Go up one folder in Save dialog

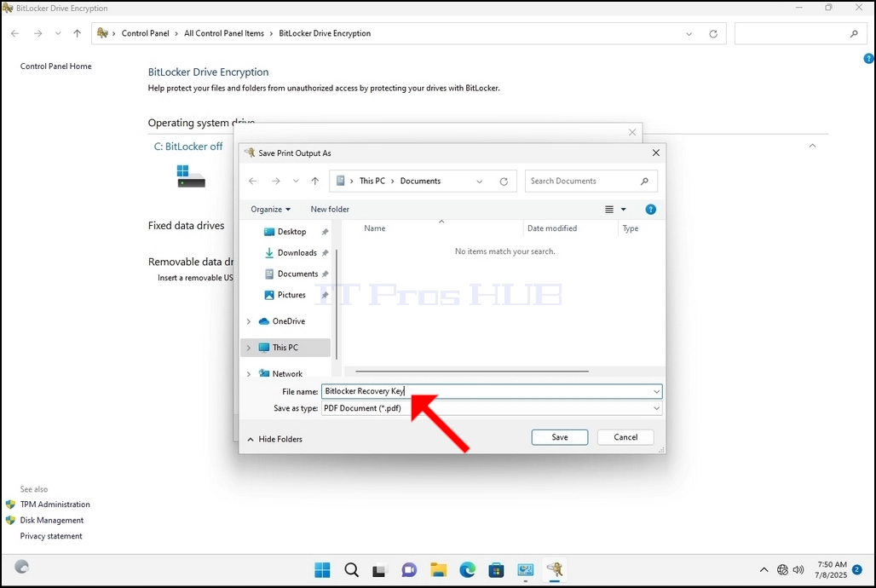pyautogui.click(x=315, y=182)
